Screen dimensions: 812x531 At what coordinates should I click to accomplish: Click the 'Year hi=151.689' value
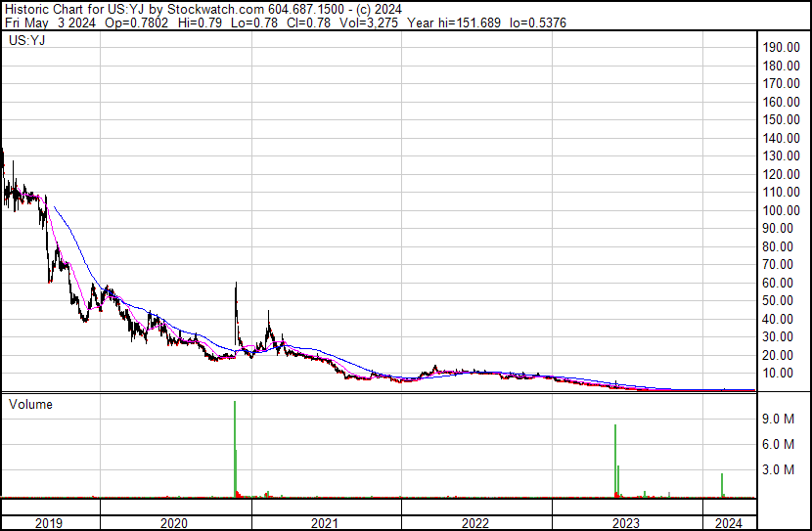(x=454, y=22)
